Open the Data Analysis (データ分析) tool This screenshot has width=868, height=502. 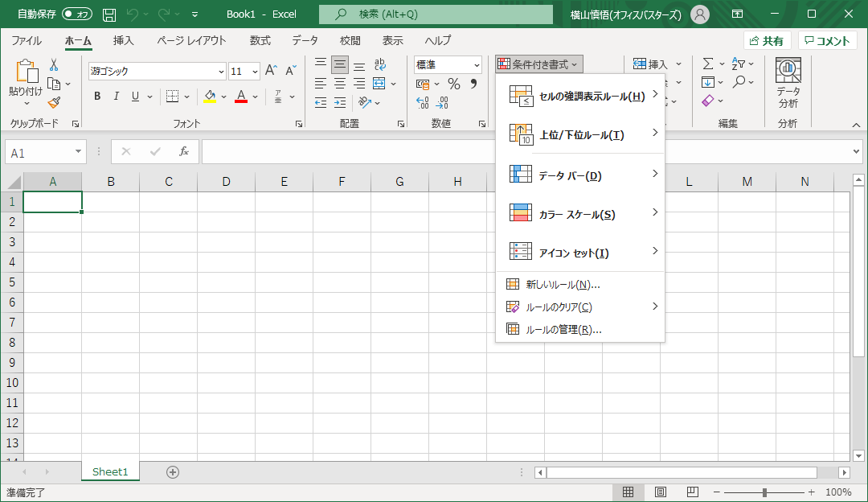(788, 83)
